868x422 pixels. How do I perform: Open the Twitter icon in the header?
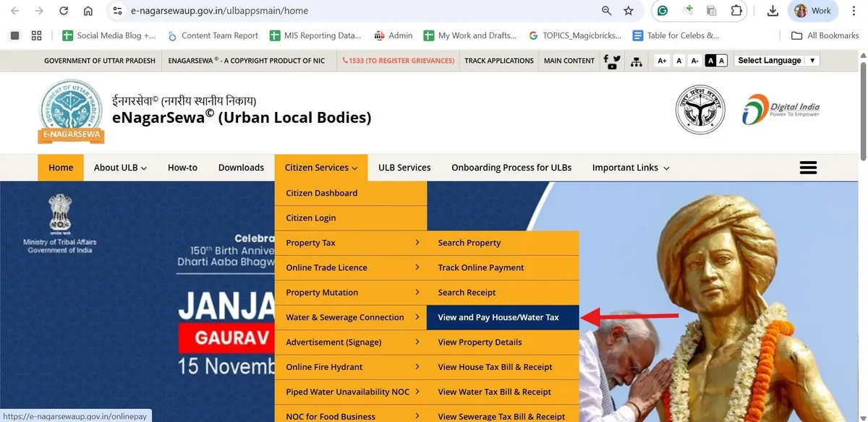click(618, 59)
